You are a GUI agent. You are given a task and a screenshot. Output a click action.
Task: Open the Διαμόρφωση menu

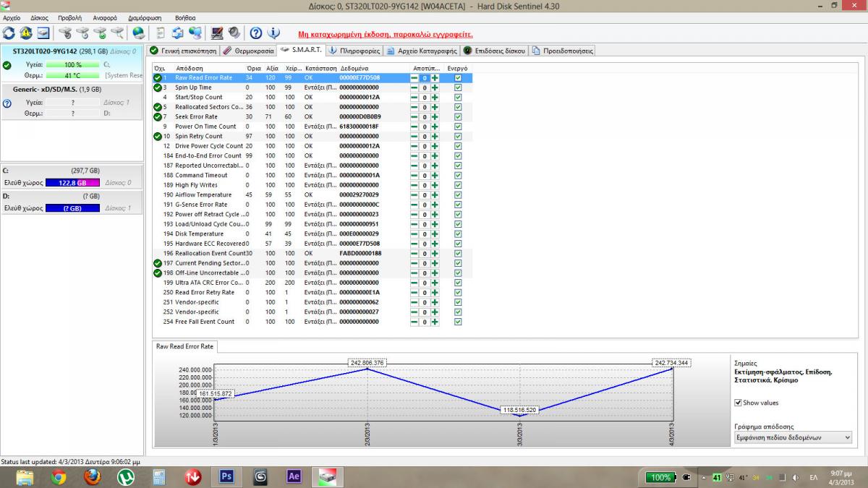pos(144,17)
